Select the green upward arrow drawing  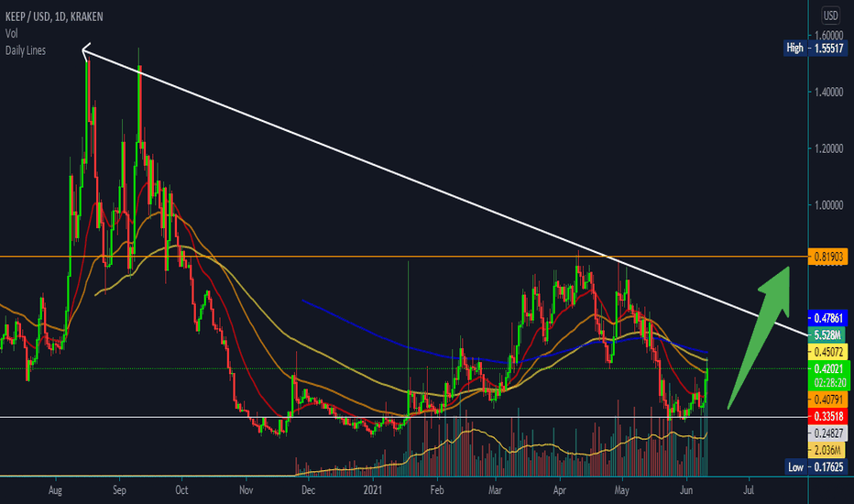(x=762, y=333)
